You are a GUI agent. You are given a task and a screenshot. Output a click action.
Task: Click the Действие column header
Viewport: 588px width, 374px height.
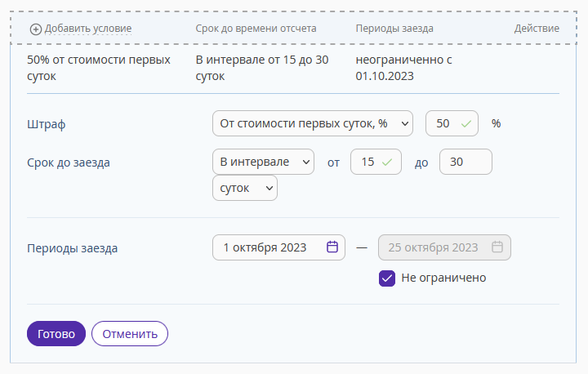click(537, 29)
